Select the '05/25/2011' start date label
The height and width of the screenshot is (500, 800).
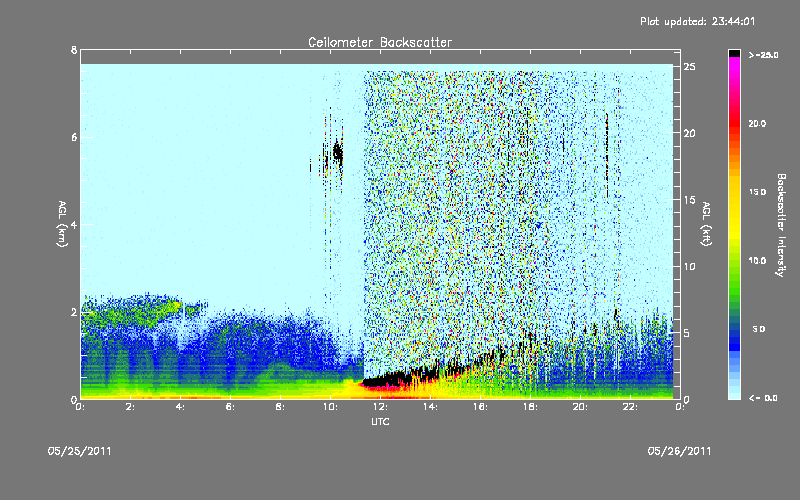(x=80, y=451)
